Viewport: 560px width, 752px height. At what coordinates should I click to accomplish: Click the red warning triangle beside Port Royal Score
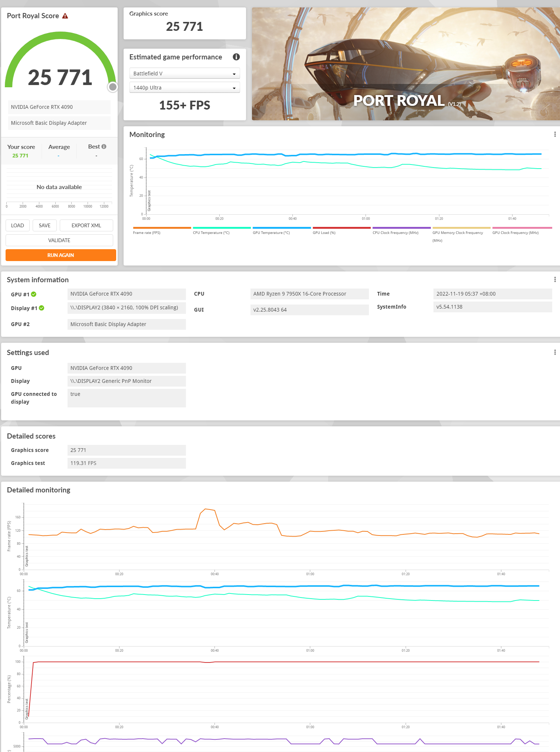click(x=65, y=16)
